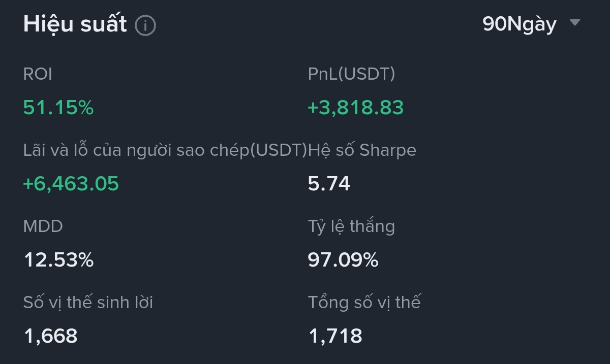Click the Hệ số Sharpe label
This screenshot has width=610, height=364.
point(362,150)
